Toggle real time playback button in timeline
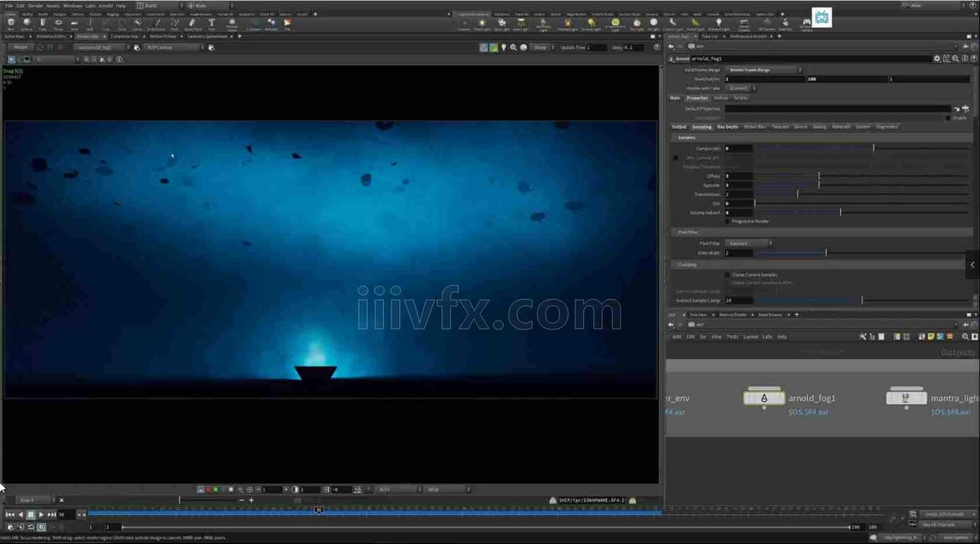The height and width of the screenshot is (544, 980). point(41,527)
